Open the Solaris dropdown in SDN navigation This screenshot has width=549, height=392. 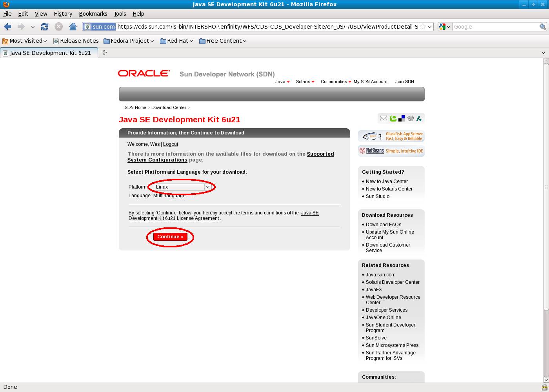tap(305, 82)
